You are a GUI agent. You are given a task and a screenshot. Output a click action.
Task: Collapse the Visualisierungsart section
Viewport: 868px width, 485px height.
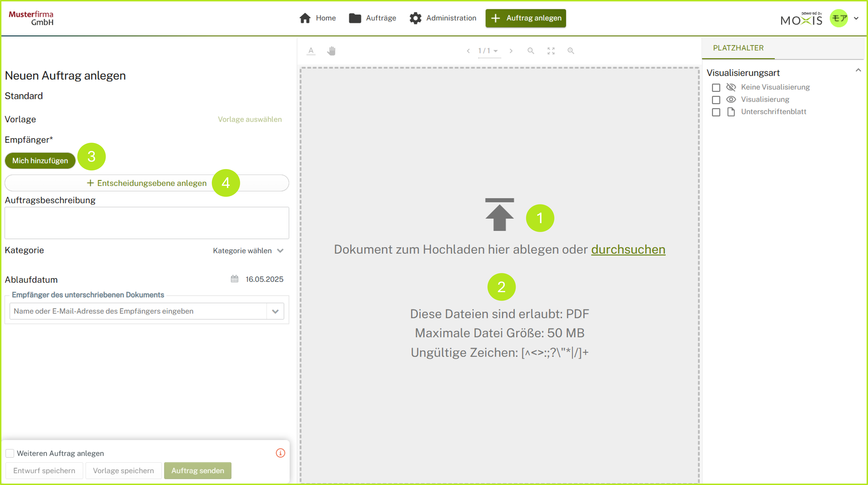click(858, 70)
